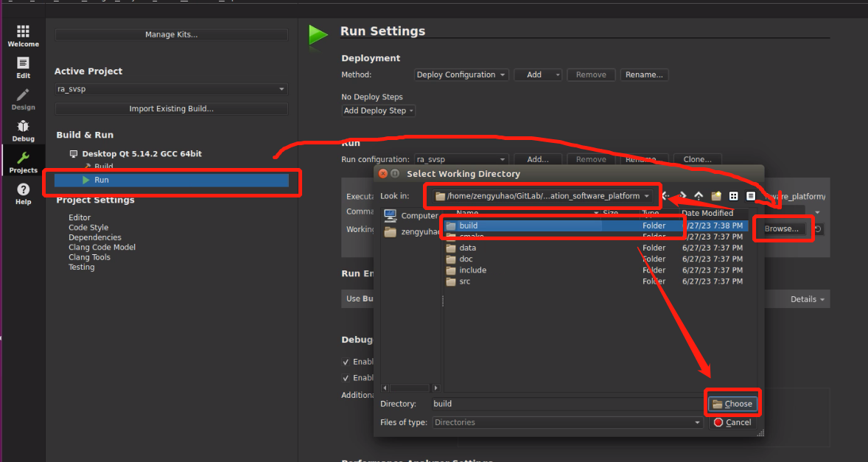Switch file dialog to list view
The image size is (868, 462).
tap(733, 196)
